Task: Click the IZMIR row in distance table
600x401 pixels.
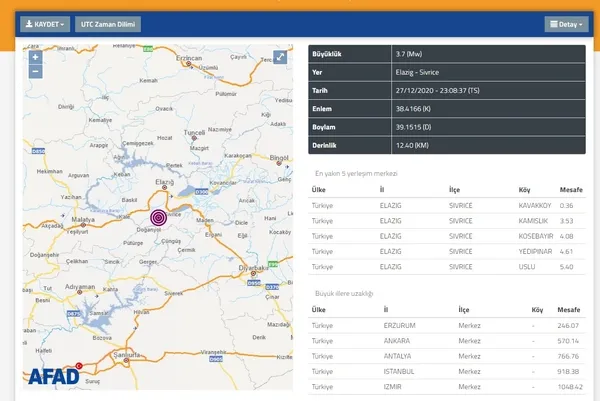Action: coord(447,386)
